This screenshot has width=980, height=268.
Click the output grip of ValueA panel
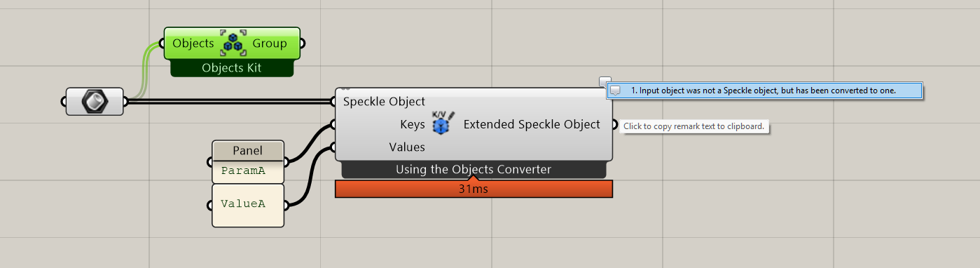pyautogui.click(x=286, y=206)
